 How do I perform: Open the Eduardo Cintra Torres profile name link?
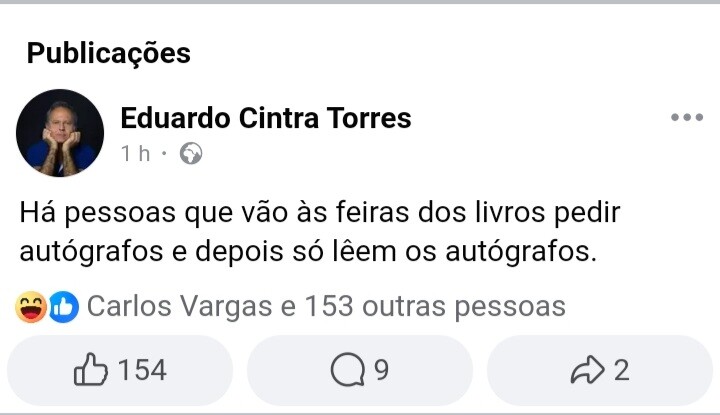[265, 118]
